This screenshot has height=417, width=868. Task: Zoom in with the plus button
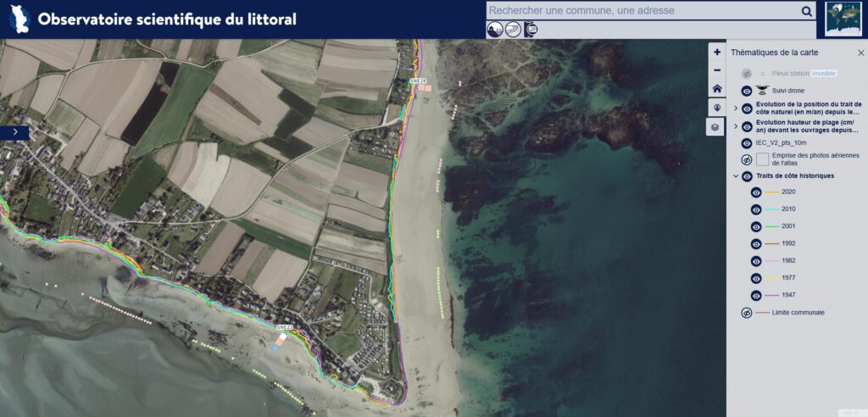(717, 52)
